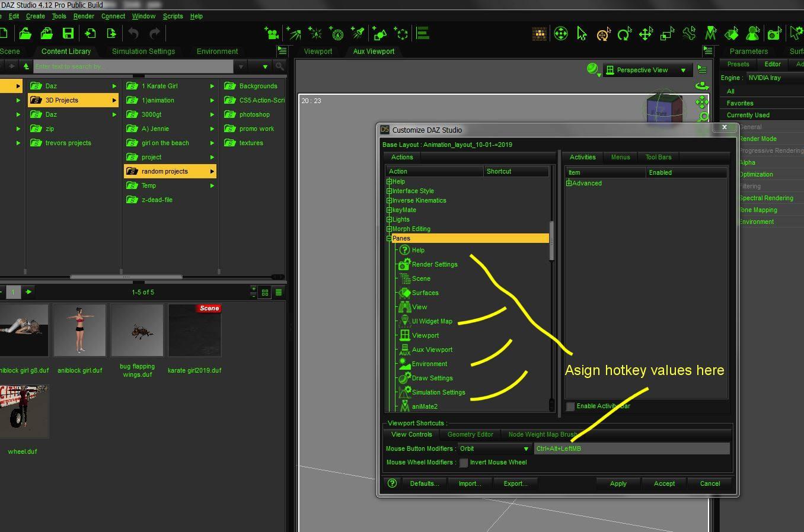Click the Import file toolbar icon
Image resolution: width=804 pixels, height=532 pixels.
90,34
